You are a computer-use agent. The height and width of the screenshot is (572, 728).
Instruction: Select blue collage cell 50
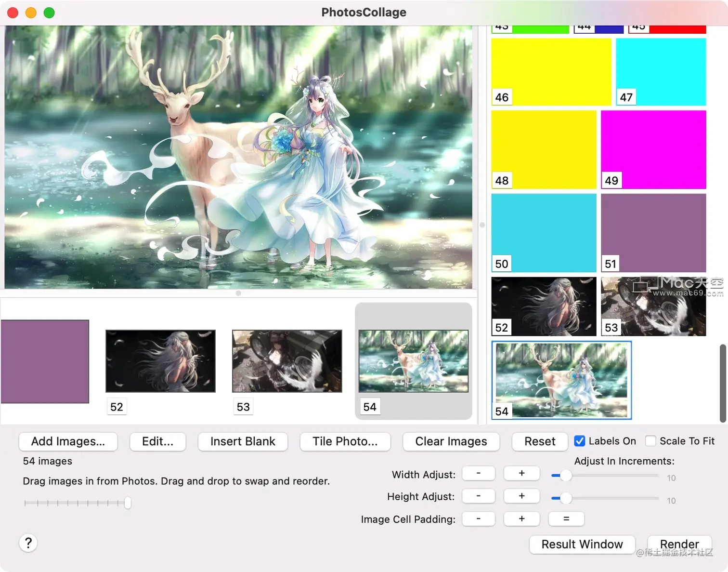(x=544, y=233)
